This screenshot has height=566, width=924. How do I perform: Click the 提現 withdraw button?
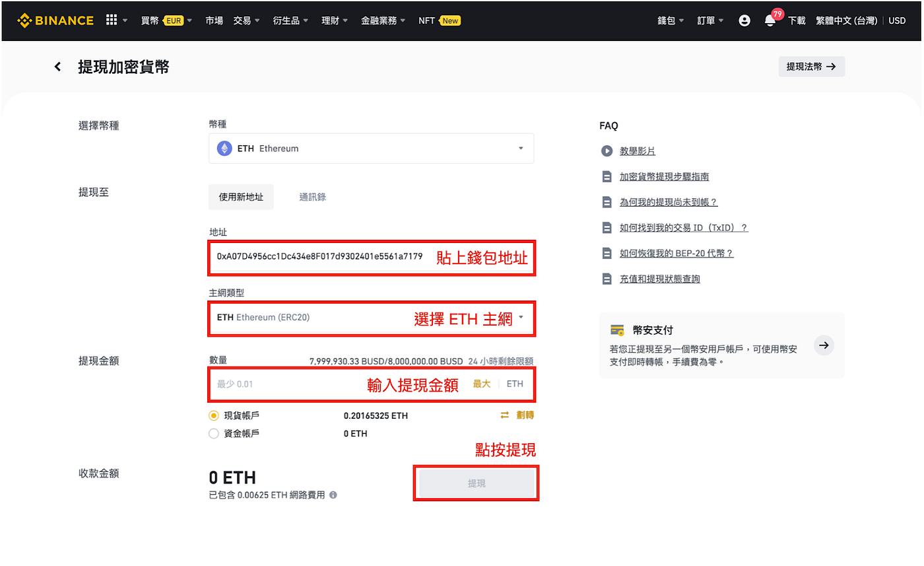tap(476, 483)
